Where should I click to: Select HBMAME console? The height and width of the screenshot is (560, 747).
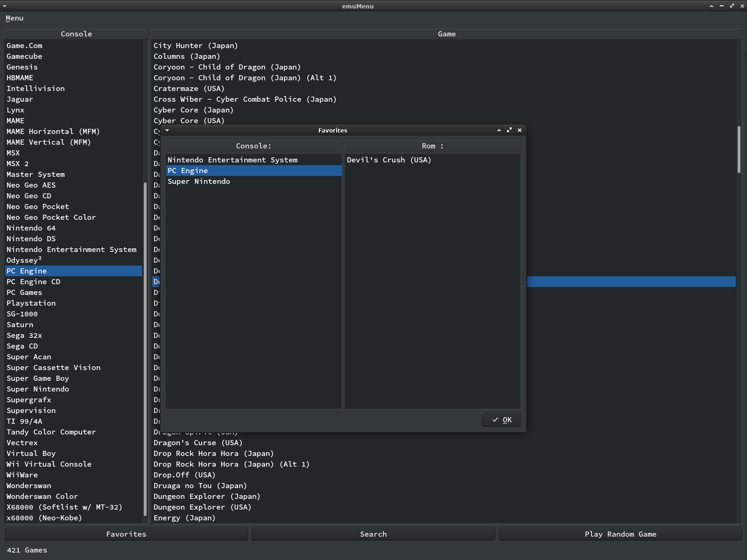point(73,78)
